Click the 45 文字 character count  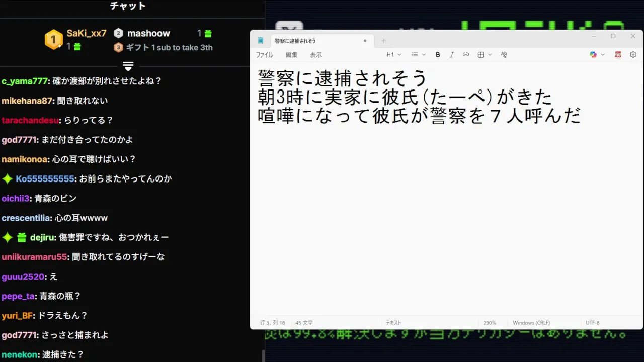(x=304, y=323)
